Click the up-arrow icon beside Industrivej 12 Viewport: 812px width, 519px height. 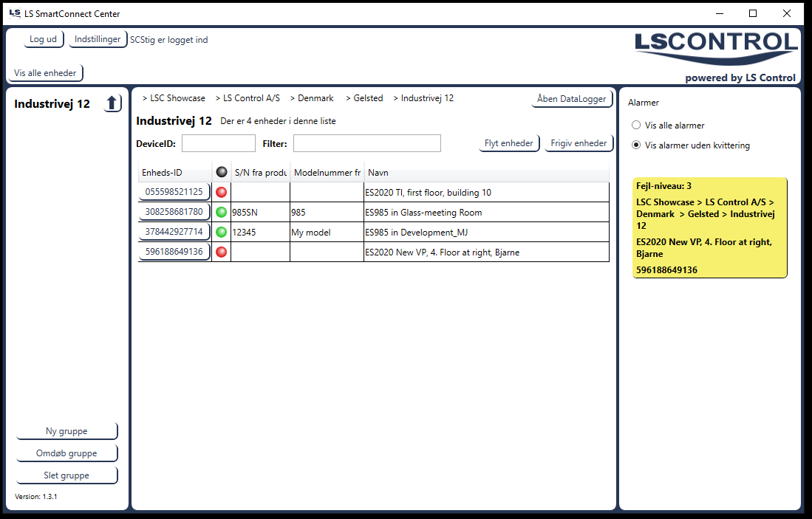point(112,103)
